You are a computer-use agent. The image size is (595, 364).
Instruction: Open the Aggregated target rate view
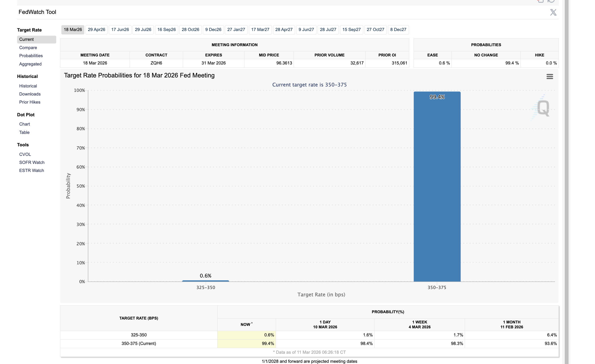30,64
